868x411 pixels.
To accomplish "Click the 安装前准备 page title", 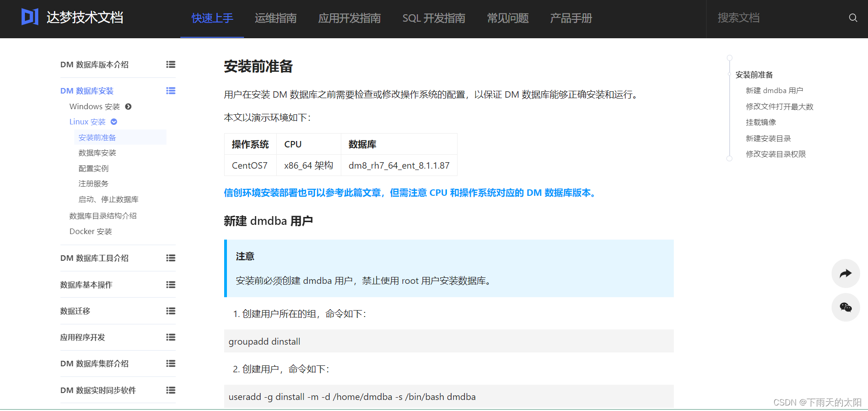I will tap(258, 66).
